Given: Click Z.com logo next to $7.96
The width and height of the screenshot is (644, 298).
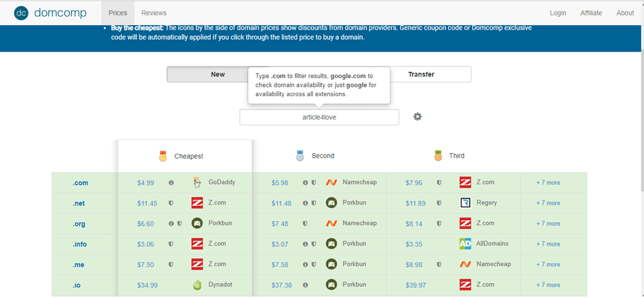Looking at the screenshot, I should tap(465, 182).
